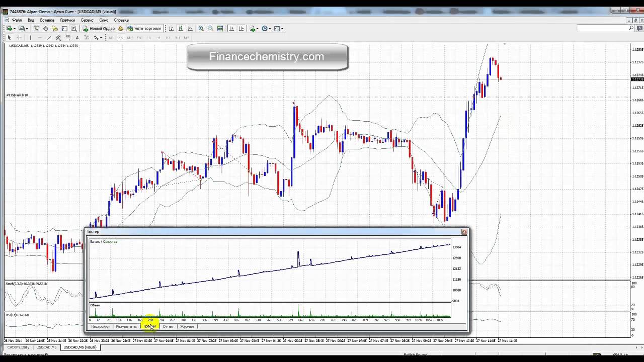The width and height of the screenshot is (644, 362).
Task: Select the equidistant channel tool
Action: 58,38
